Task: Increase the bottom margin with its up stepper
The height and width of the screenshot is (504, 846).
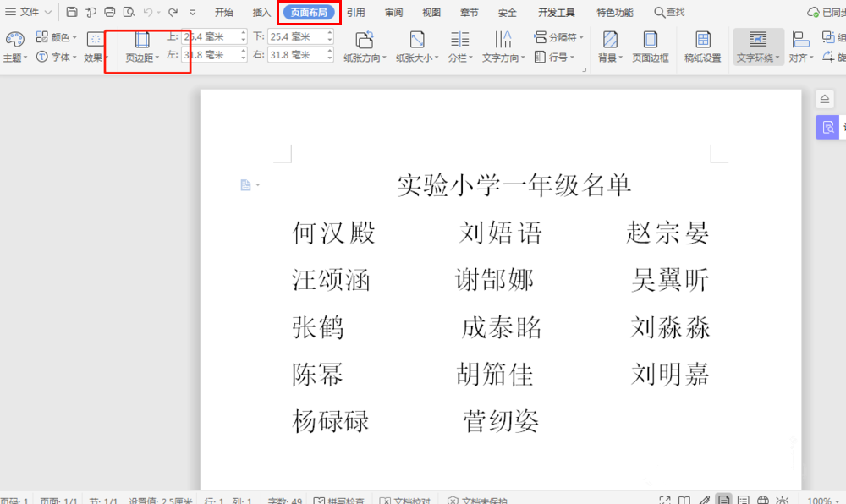Action: 330,34
